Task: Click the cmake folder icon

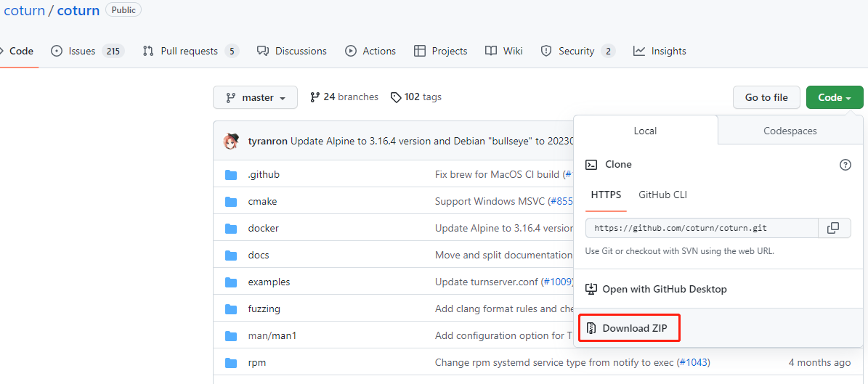Action: click(231, 201)
